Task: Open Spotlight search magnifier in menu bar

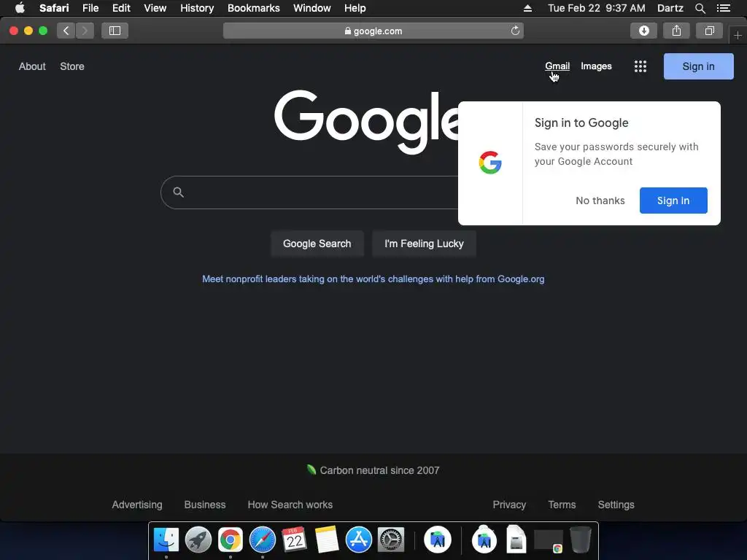Action: (x=700, y=8)
